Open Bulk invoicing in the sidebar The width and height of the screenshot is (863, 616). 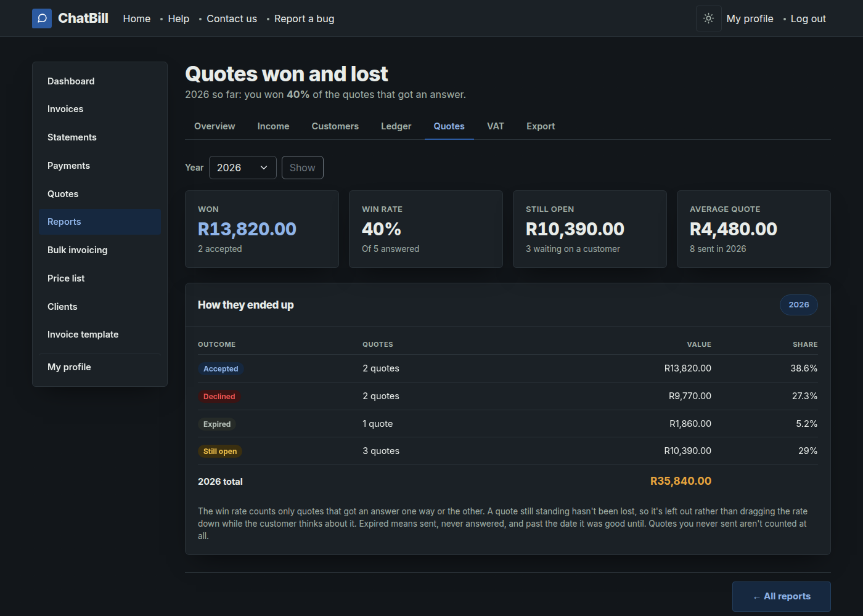pyautogui.click(x=100, y=250)
